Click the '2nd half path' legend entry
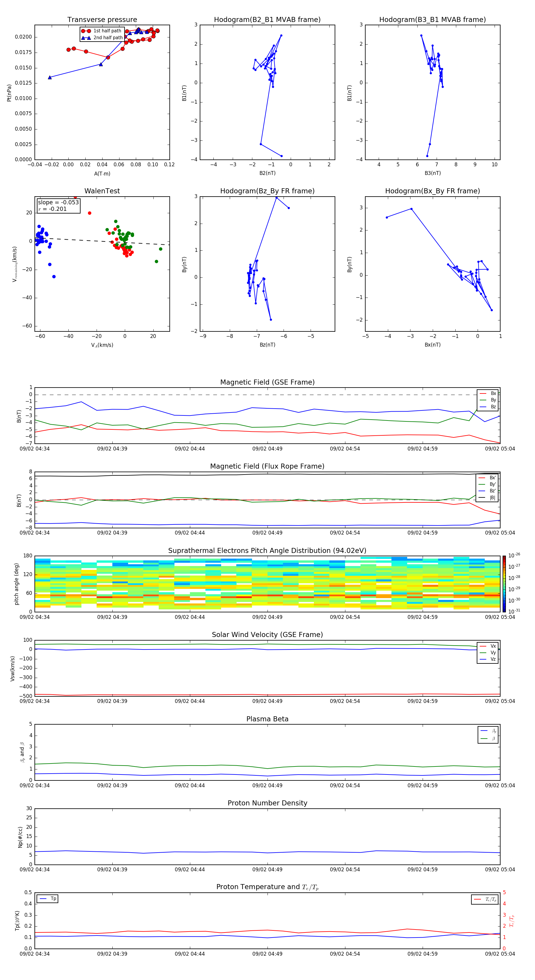The width and height of the screenshot is (535, 980). [x=102, y=38]
